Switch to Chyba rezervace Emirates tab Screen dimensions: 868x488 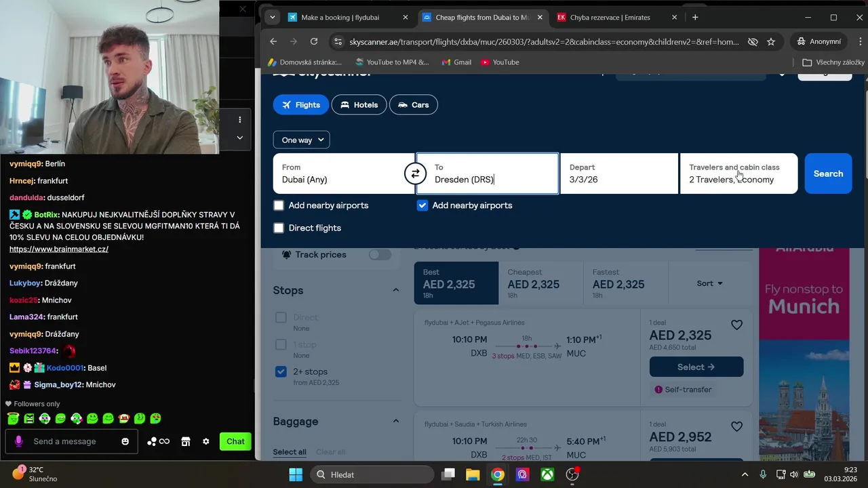617,17
